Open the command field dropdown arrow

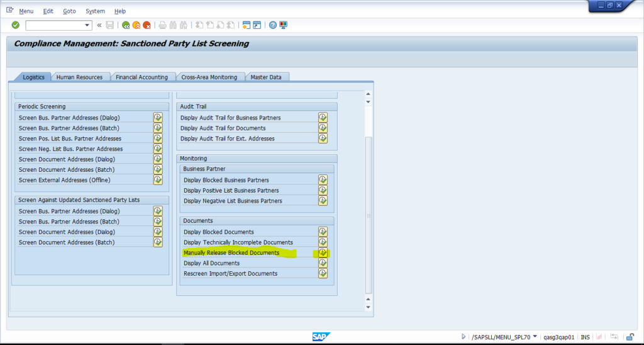pyautogui.click(x=87, y=25)
